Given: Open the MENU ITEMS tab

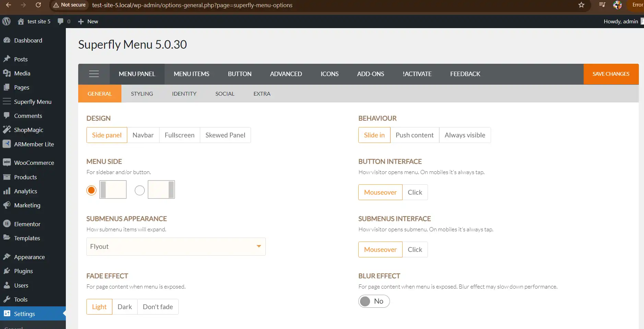Looking at the screenshot, I should tap(191, 74).
